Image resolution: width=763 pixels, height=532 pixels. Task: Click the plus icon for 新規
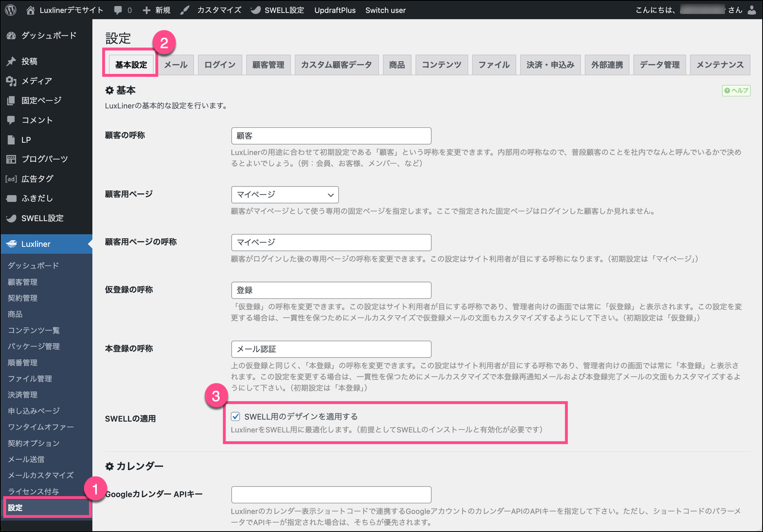pyautogui.click(x=146, y=10)
